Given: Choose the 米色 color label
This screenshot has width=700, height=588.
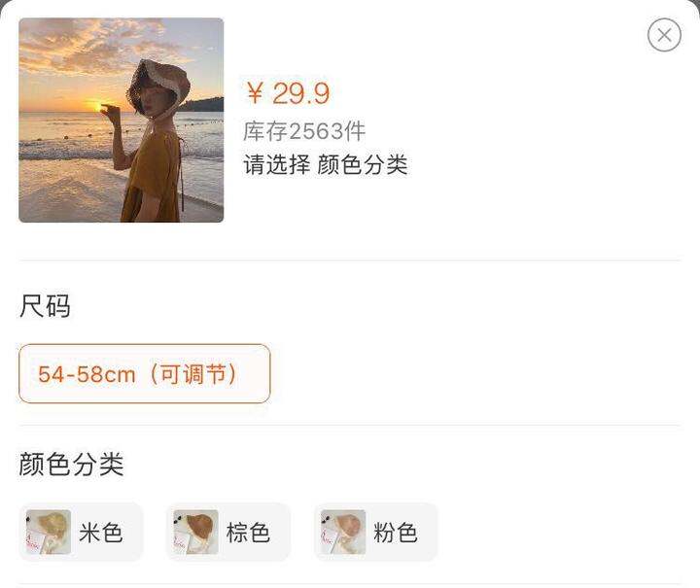Looking at the screenshot, I should click(101, 533).
